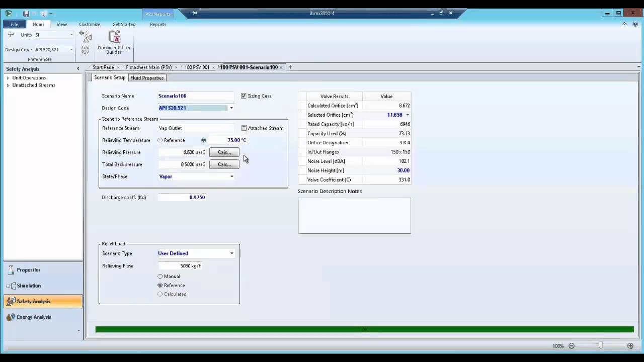Click the Aspen application logo icon
This screenshot has width=644, height=362.
pos(9,14)
